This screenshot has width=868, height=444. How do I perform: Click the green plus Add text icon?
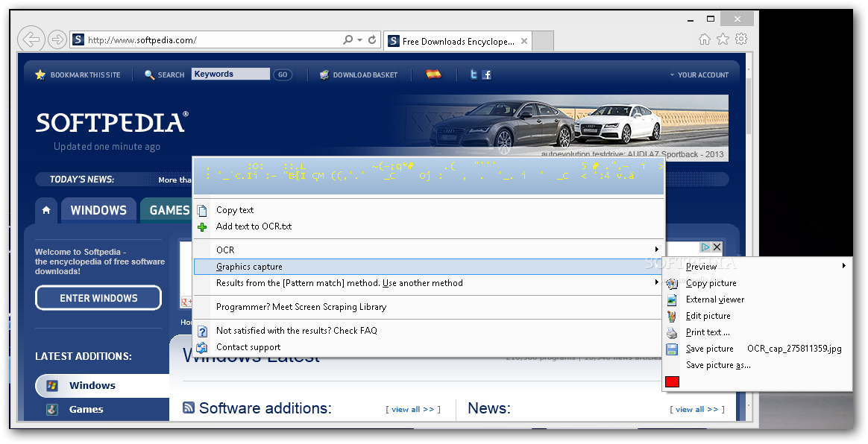(x=203, y=226)
